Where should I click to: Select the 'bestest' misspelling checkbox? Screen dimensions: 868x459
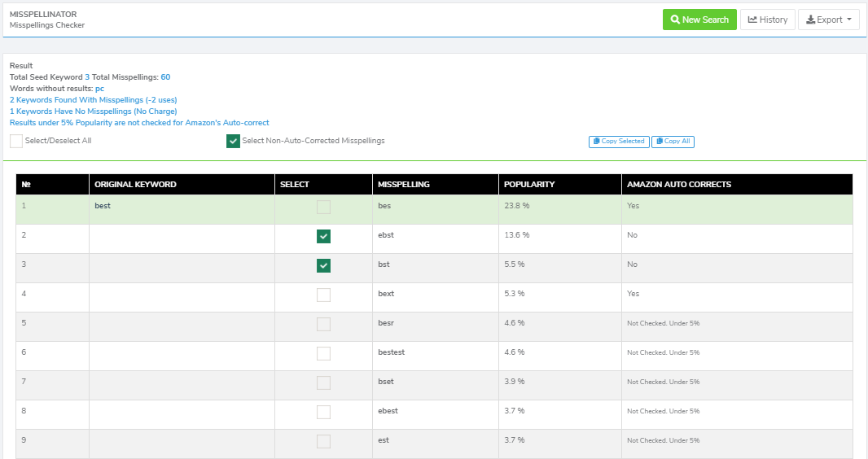click(323, 353)
